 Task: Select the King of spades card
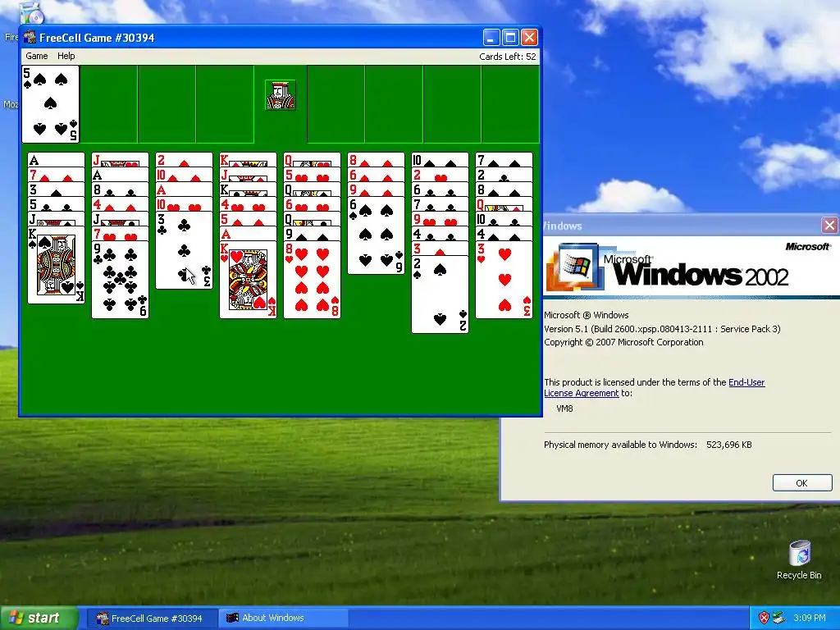[57, 265]
